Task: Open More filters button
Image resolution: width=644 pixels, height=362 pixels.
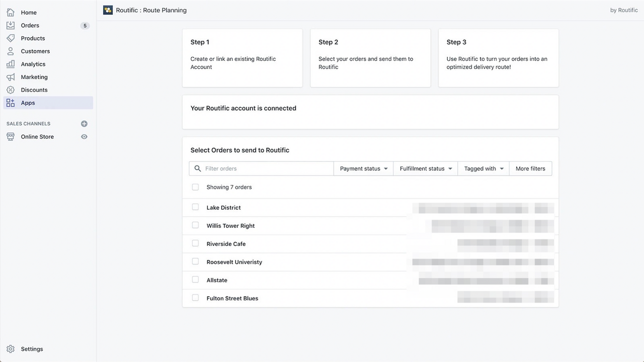Action: tap(530, 168)
